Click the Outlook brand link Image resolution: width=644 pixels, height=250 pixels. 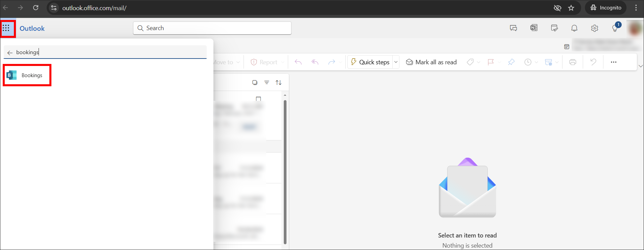(x=32, y=28)
